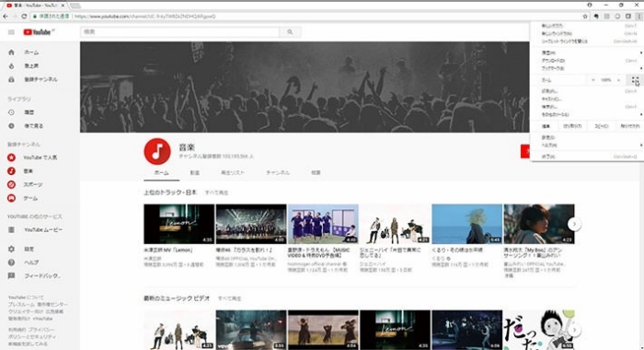
Task: Click the browser address bar URL
Action: click(x=145, y=17)
